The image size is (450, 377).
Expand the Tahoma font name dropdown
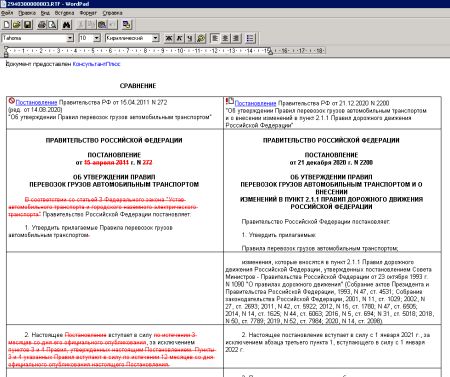(70, 38)
